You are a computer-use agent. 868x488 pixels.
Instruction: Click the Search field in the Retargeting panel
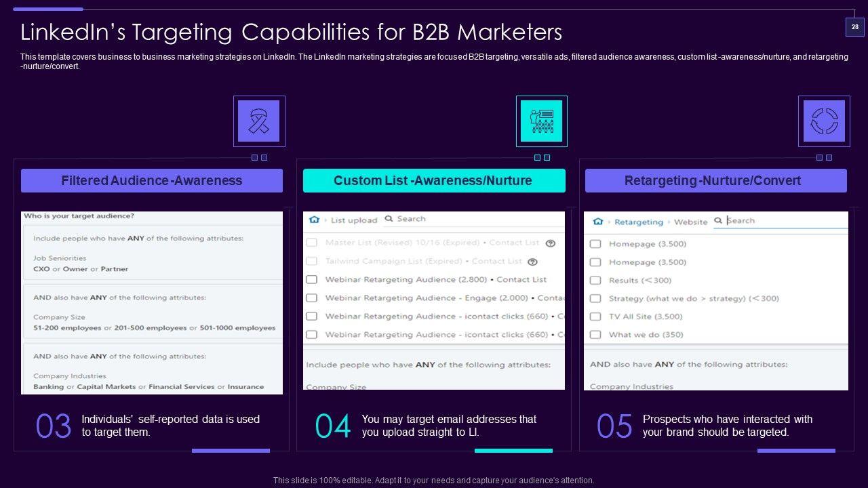point(783,221)
